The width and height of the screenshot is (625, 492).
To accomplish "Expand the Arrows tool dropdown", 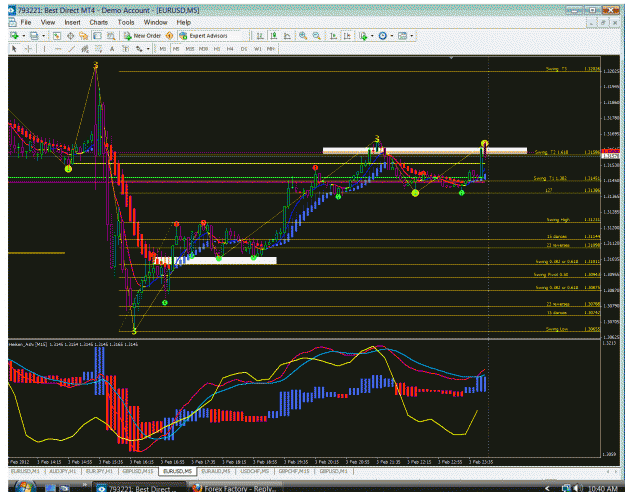I will pos(148,49).
